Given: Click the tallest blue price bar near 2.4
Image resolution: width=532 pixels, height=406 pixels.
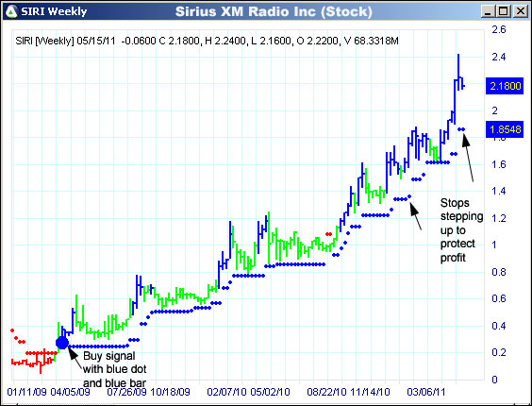Looking at the screenshot, I should [458, 72].
